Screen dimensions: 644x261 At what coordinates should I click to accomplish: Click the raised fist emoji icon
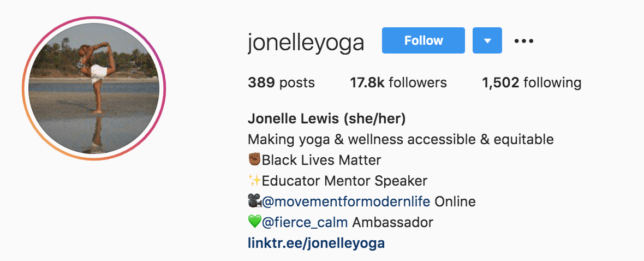click(x=255, y=159)
